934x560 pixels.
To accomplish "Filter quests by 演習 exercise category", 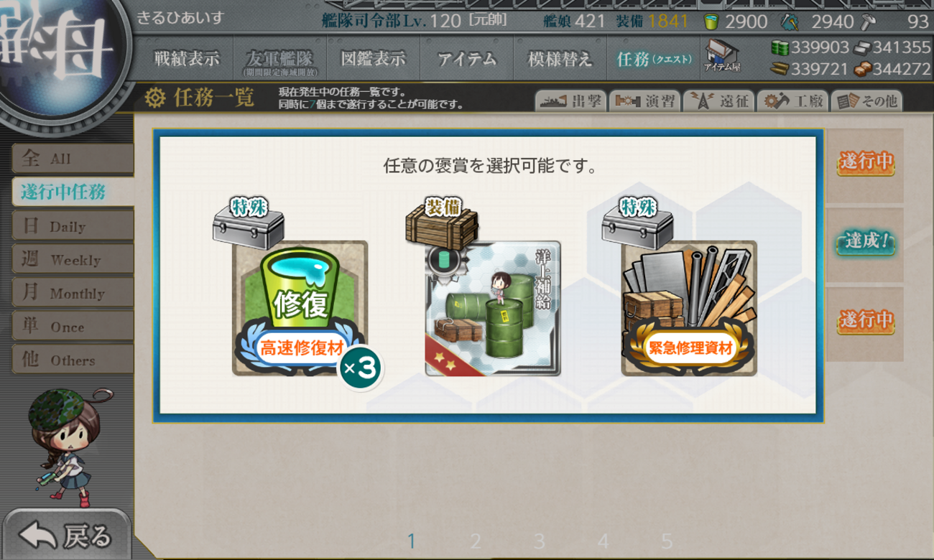I will pos(645,101).
